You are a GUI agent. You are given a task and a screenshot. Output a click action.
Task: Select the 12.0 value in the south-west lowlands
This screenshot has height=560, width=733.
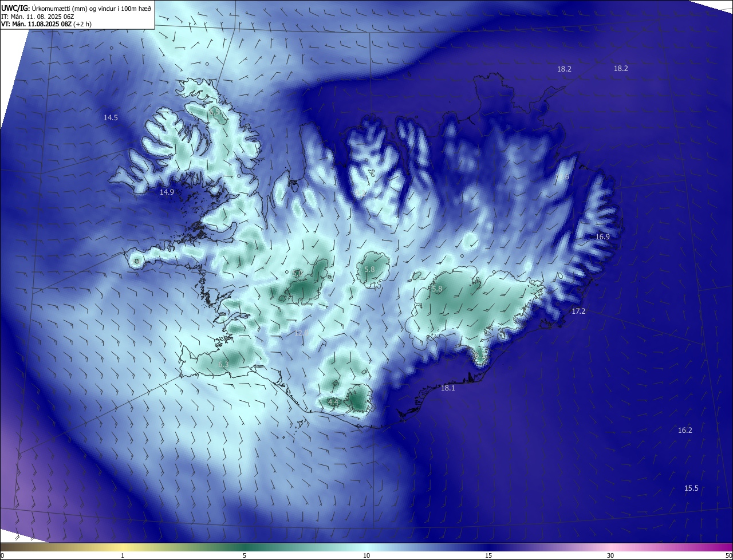301,332
